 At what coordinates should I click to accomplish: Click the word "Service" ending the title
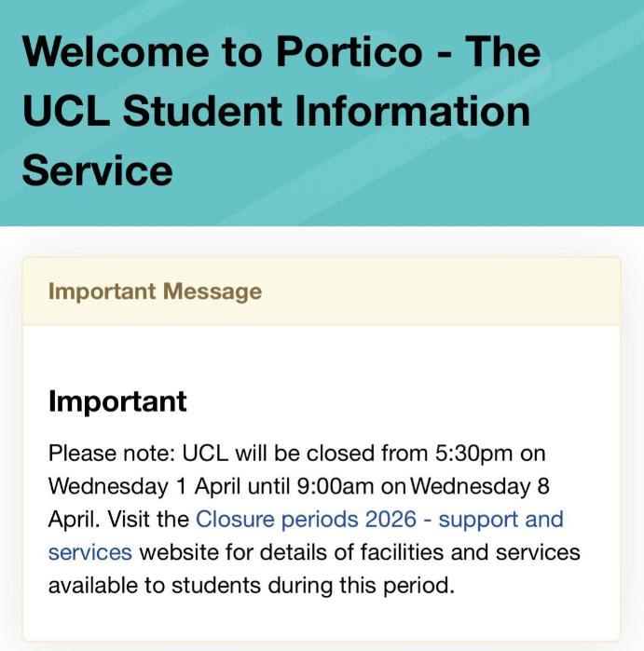point(98,170)
